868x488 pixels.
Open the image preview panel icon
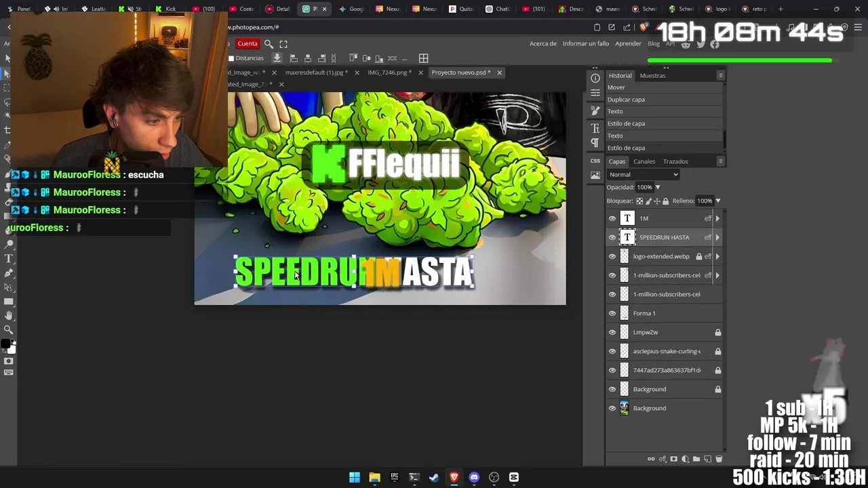coord(595,176)
